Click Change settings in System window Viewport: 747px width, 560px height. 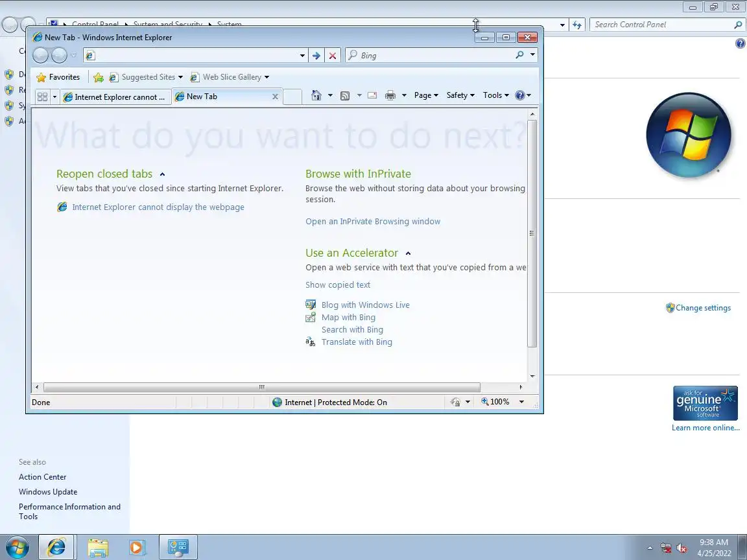pos(703,308)
